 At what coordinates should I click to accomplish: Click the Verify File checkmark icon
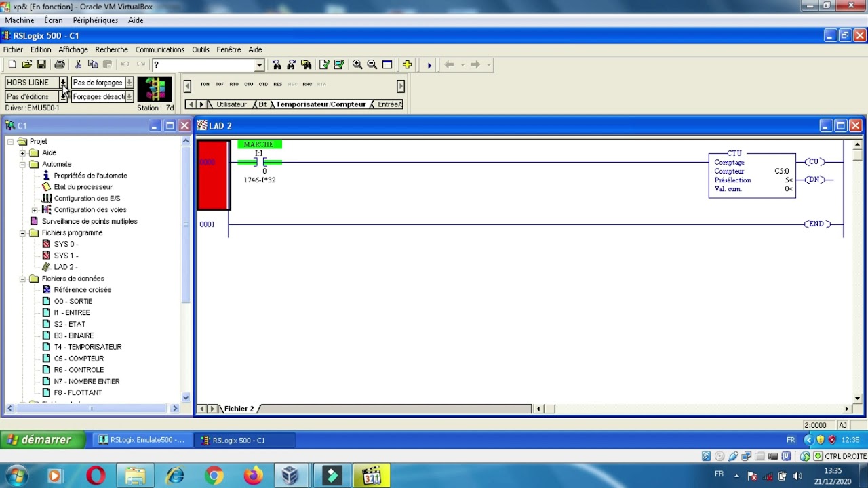click(324, 64)
